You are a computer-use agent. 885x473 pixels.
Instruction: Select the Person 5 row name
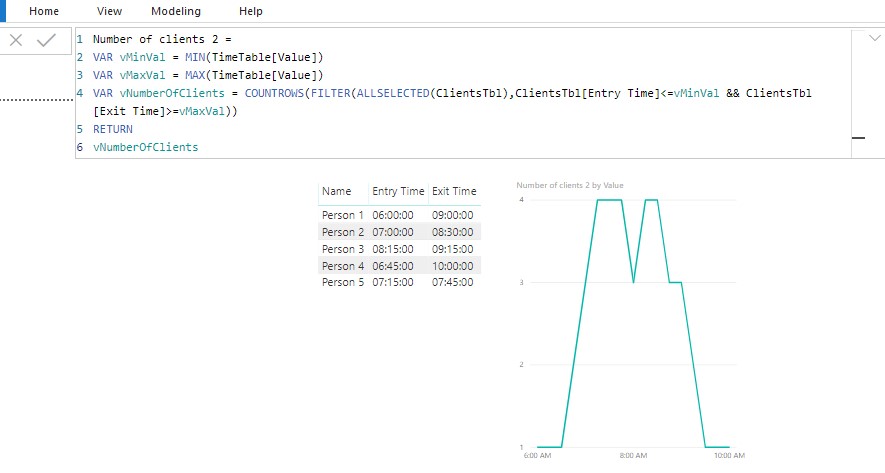[343, 282]
